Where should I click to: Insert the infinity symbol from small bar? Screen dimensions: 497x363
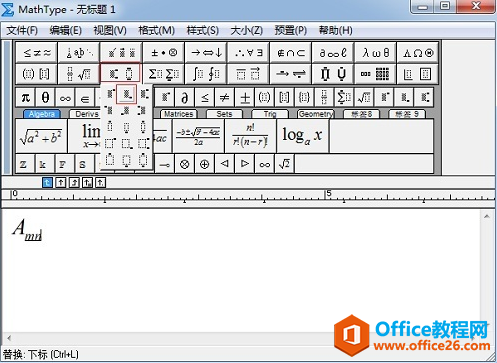65,98
